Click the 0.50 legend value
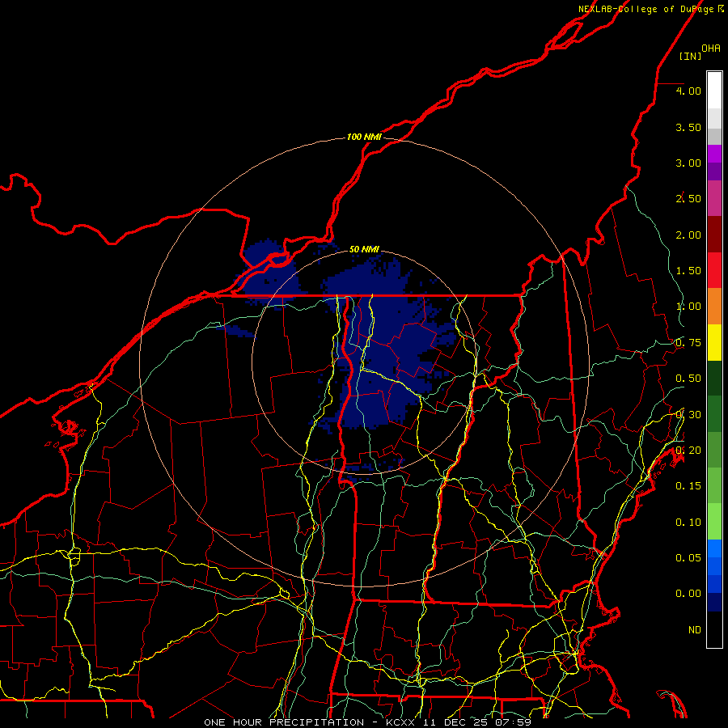728x728 pixels. click(x=688, y=379)
